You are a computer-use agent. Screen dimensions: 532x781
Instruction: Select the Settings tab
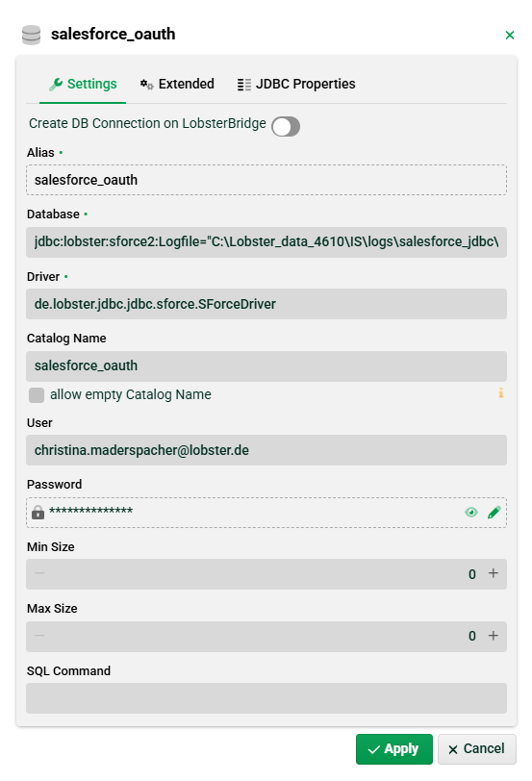83,84
